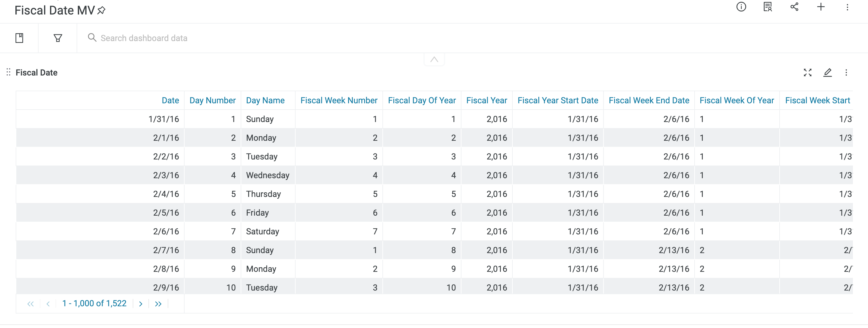Image resolution: width=868 pixels, height=328 pixels.
Task: Open the dashboard info icon
Action: pos(741,7)
